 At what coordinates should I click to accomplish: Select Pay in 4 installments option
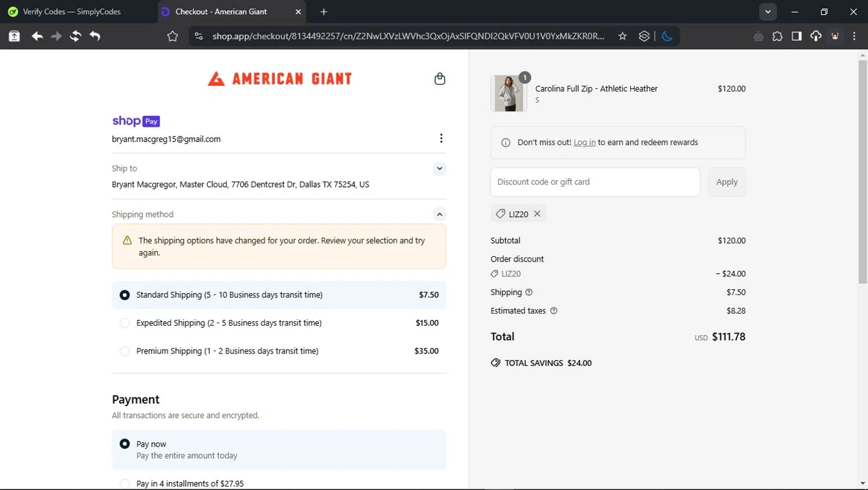pos(124,484)
